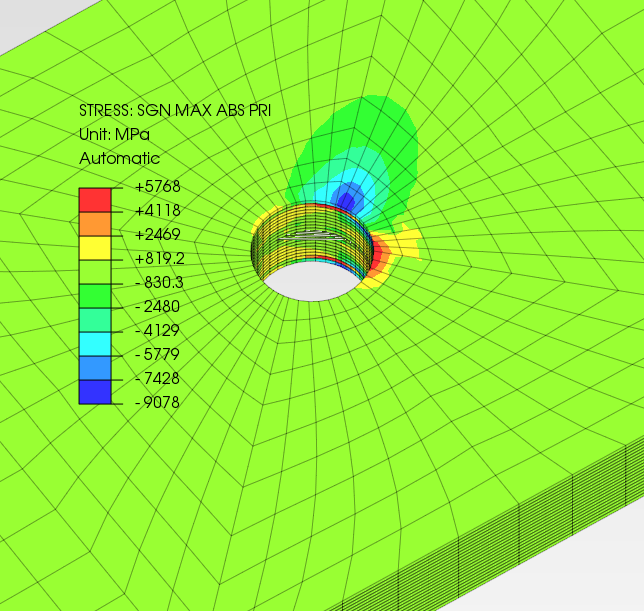Click the dark blue legend color swatch
Screen dimensions: 644x611
pos(95,392)
